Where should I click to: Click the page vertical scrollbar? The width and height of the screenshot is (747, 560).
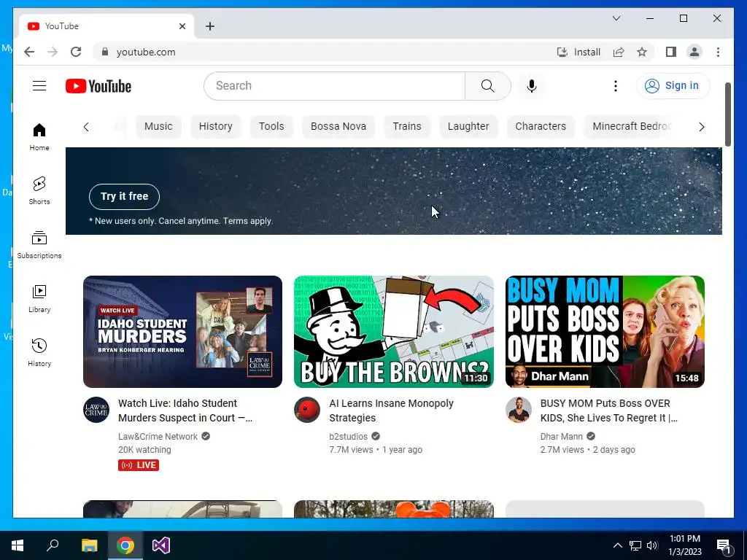click(x=728, y=114)
